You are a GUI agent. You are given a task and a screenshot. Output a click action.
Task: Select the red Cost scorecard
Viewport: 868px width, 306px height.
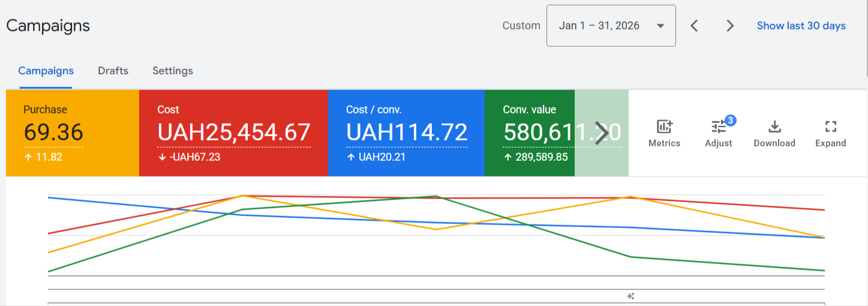[233, 133]
